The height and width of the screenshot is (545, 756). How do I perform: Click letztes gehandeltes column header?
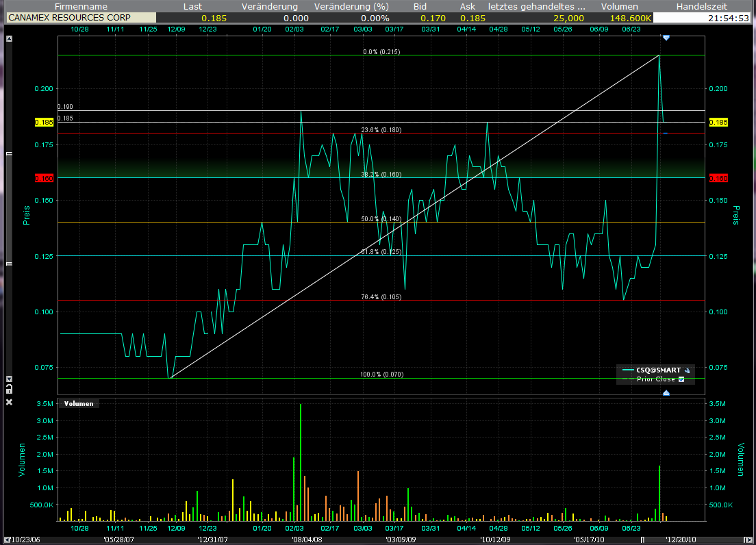pos(537,6)
